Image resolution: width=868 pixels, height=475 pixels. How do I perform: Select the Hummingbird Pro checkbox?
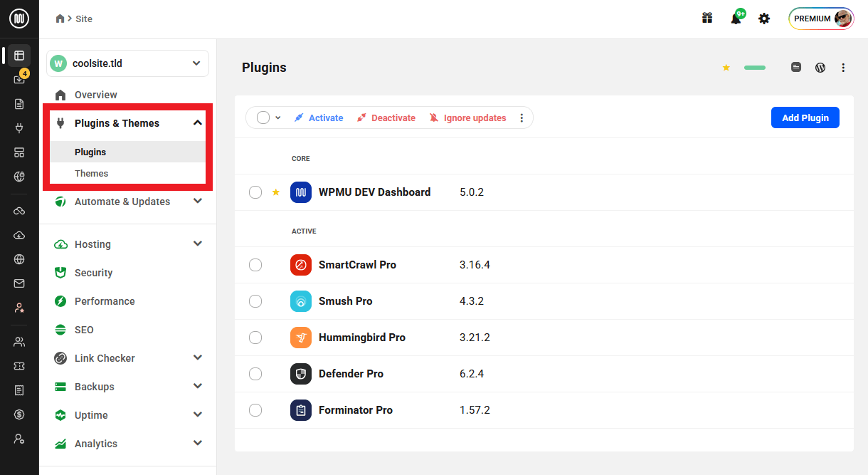[255, 338]
